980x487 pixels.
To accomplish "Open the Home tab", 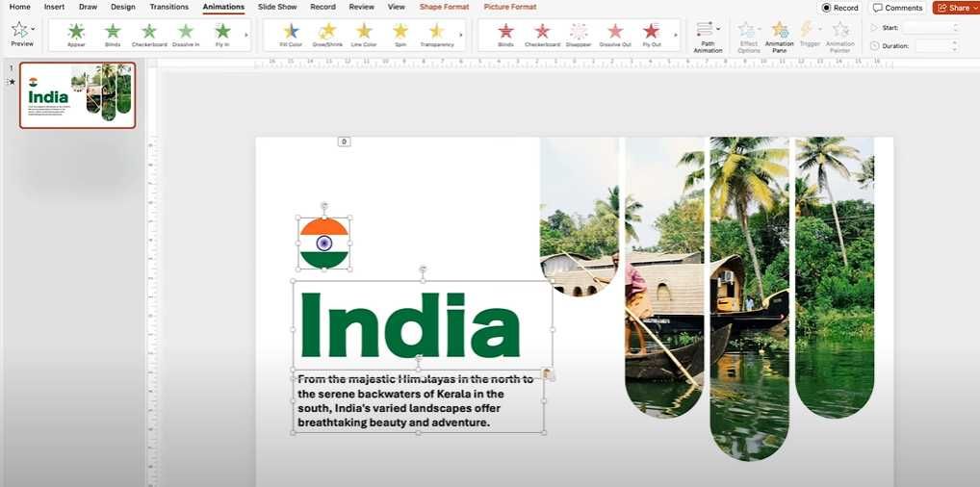I will [x=20, y=7].
